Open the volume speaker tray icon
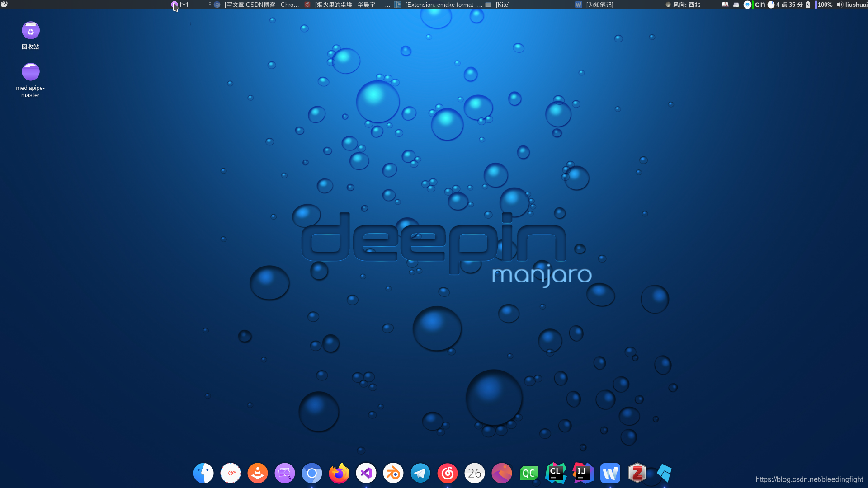This screenshot has width=868, height=488. [840, 5]
